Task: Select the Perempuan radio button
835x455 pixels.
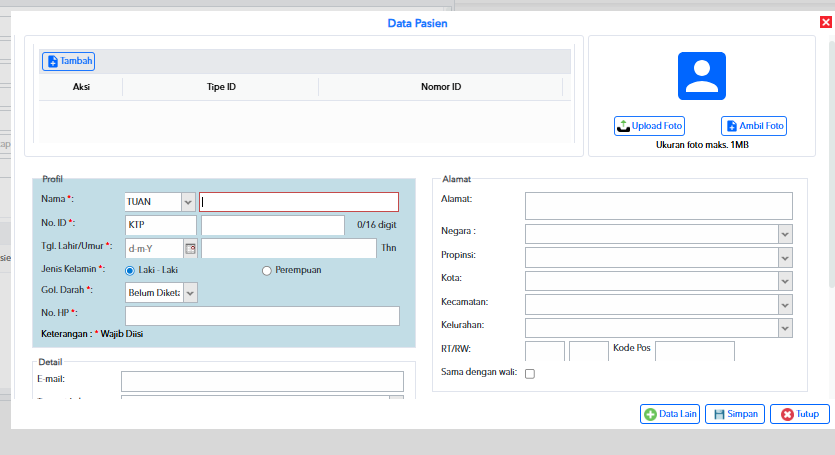Action: tap(266, 271)
